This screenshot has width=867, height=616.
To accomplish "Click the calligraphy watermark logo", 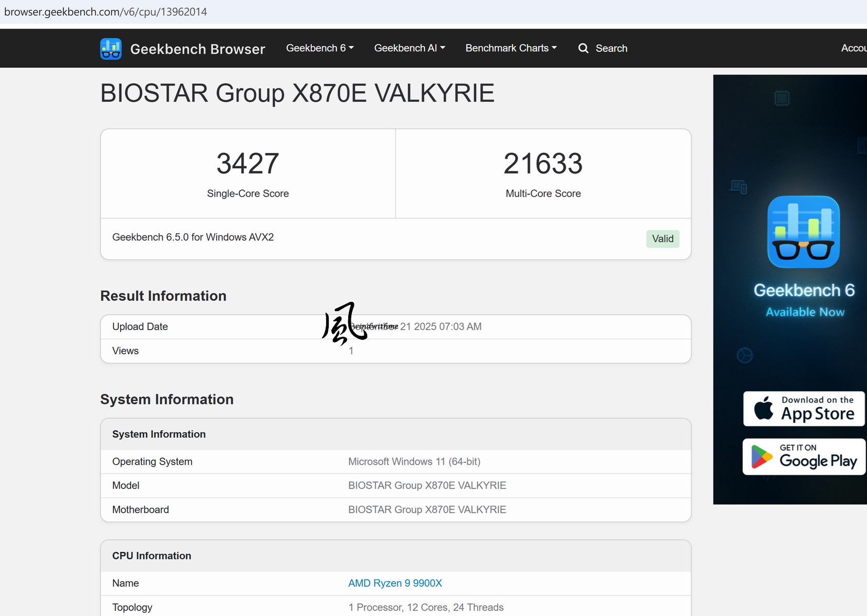I will coord(344,323).
